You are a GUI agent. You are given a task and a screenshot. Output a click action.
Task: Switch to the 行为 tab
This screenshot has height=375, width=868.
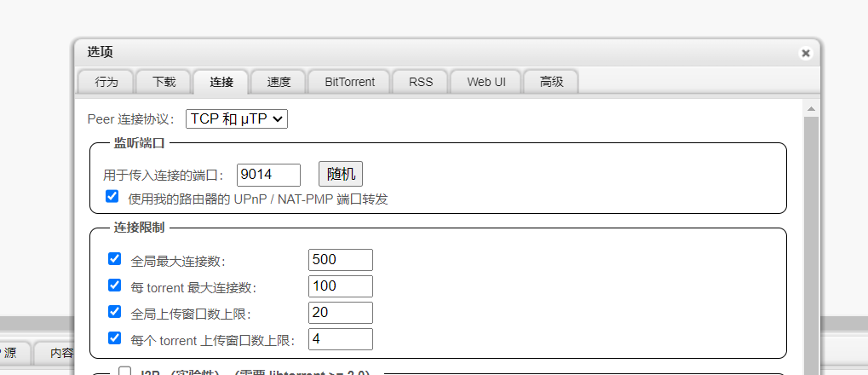106,82
